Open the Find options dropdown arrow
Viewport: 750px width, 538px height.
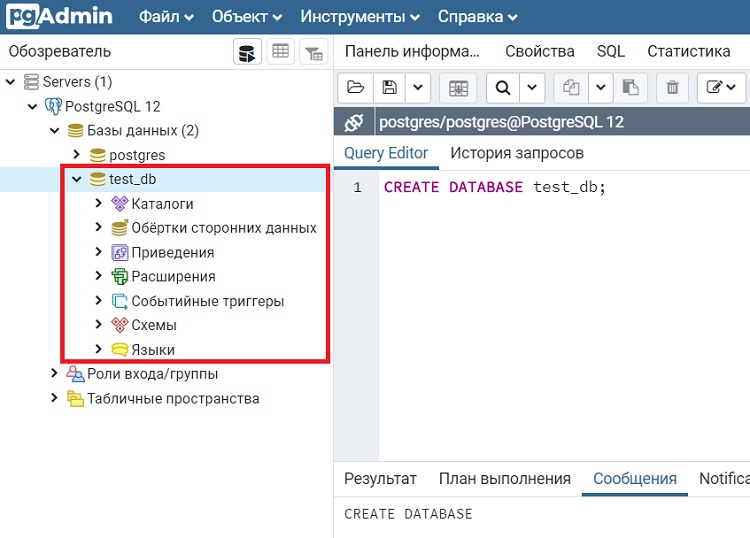point(533,88)
